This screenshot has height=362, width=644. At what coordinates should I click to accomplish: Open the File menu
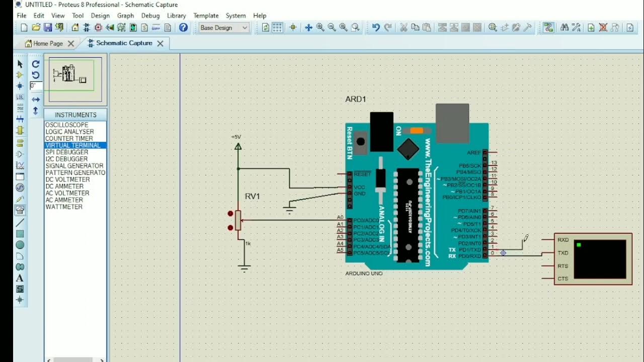22,16
